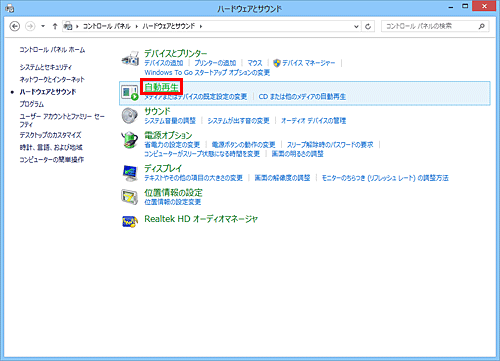Click モニターのちらつき (リフレッシュ レート) の調整方法
Screen dimensions: 500x361
385,178
